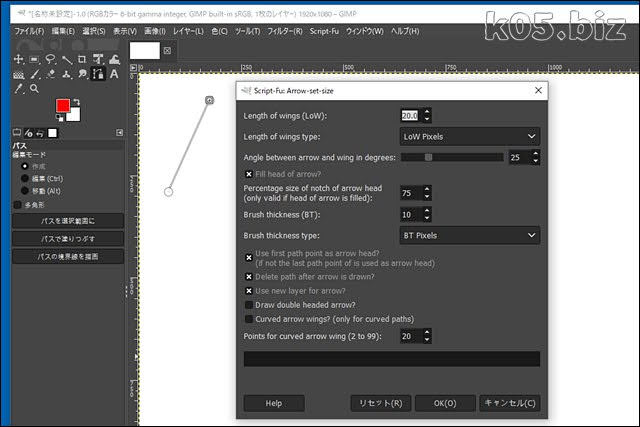Toggle Fill head of arrow checkbox
The image size is (640, 427).
coord(249,174)
